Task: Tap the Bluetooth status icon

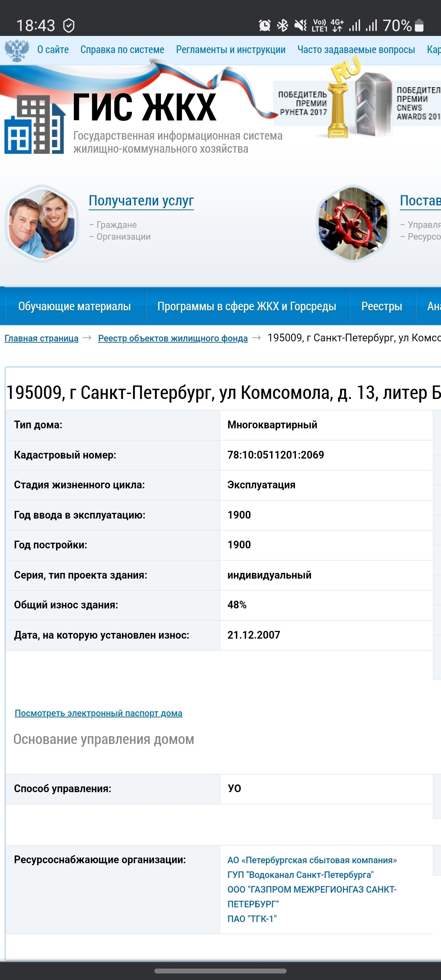Action: click(283, 26)
